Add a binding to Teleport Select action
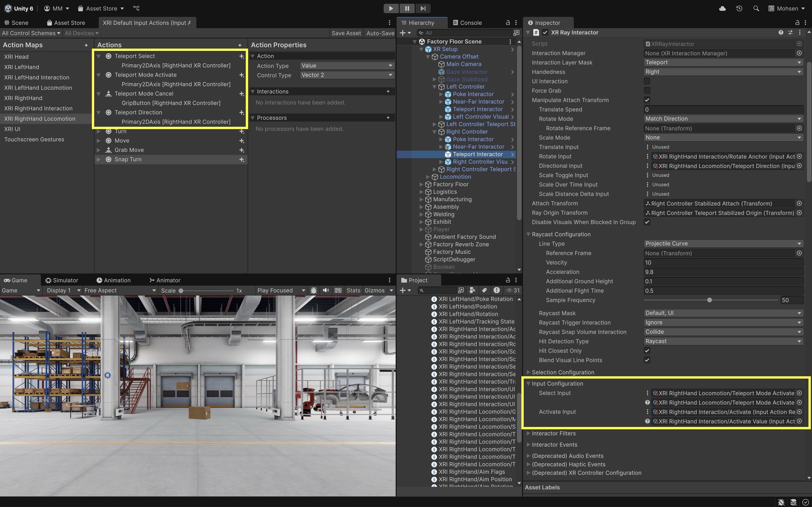The height and width of the screenshot is (507, 812). point(241,56)
